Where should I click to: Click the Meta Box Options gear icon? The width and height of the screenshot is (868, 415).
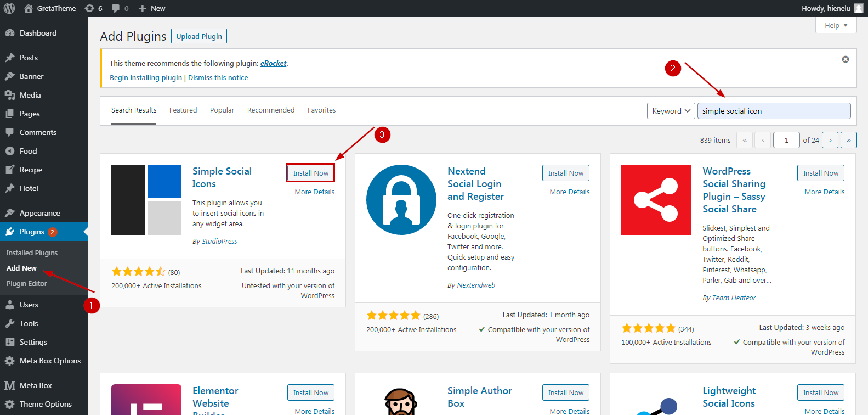click(10, 361)
